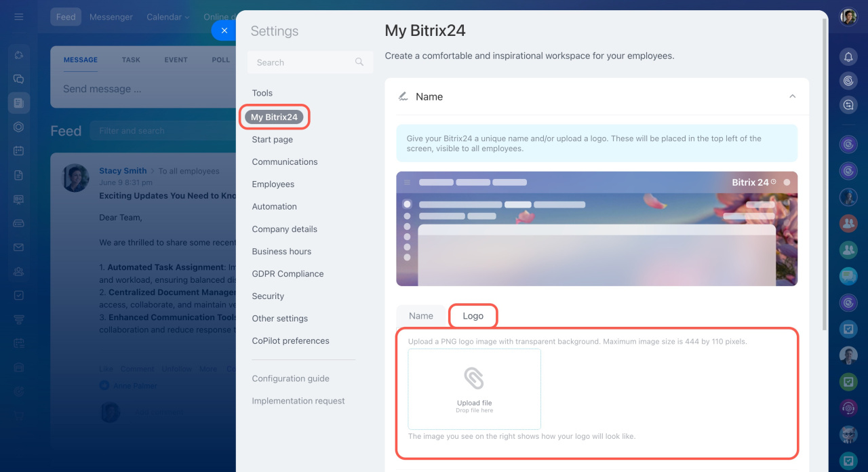Open Security settings
The height and width of the screenshot is (472, 868).
click(x=268, y=296)
